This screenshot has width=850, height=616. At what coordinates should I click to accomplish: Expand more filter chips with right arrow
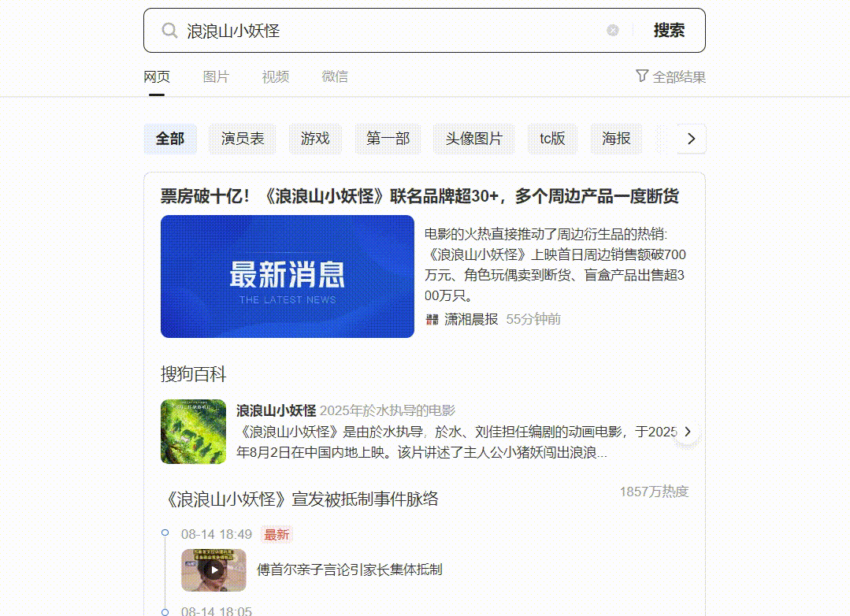[691, 139]
